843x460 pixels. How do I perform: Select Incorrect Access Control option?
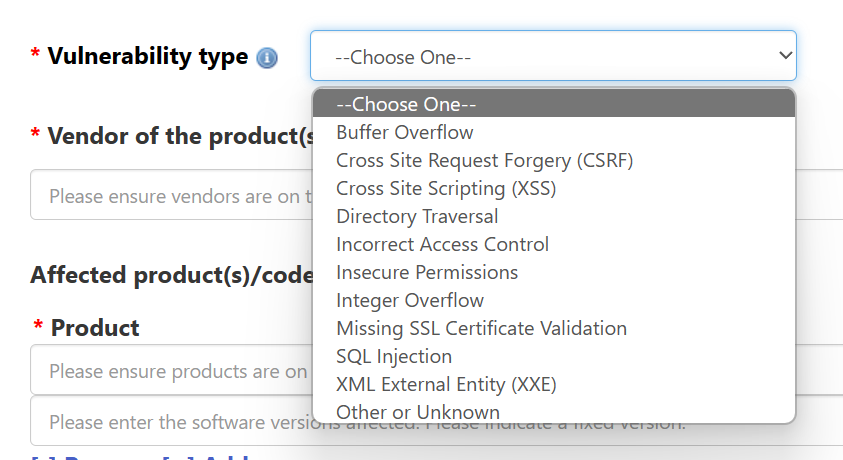554,244
